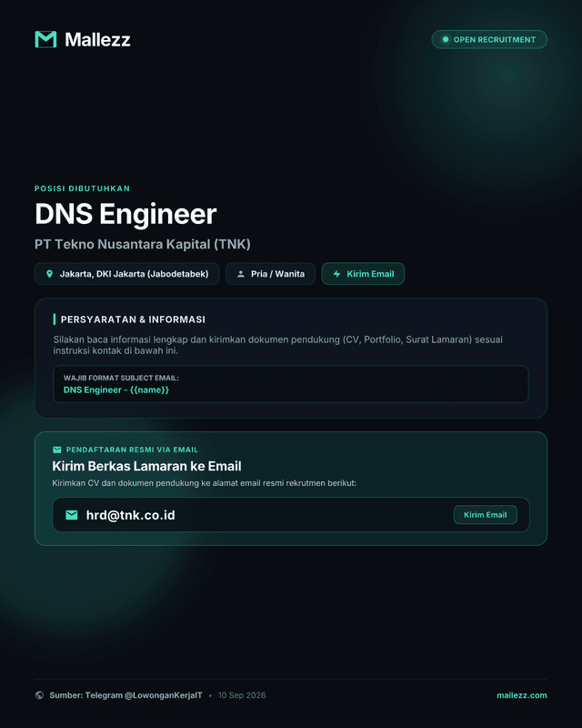The image size is (582, 728).
Task: Click the WAJIB FORMAT SUBJECT EMAIL label
Action: pyautogui.click(x=121, y=378)
